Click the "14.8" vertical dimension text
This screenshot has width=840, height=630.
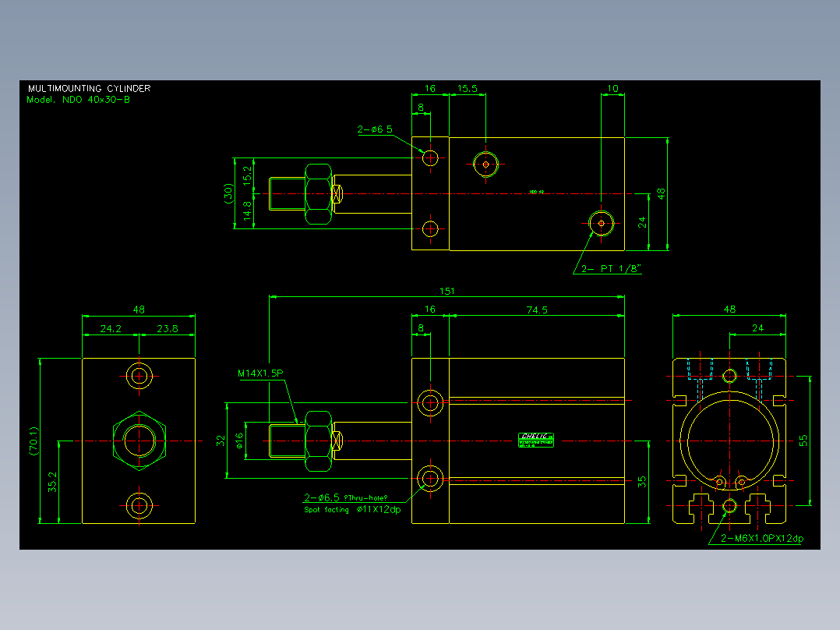click(x=247, y=211)
